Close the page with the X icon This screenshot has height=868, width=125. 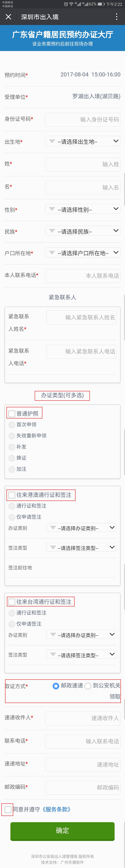point(8,17)
